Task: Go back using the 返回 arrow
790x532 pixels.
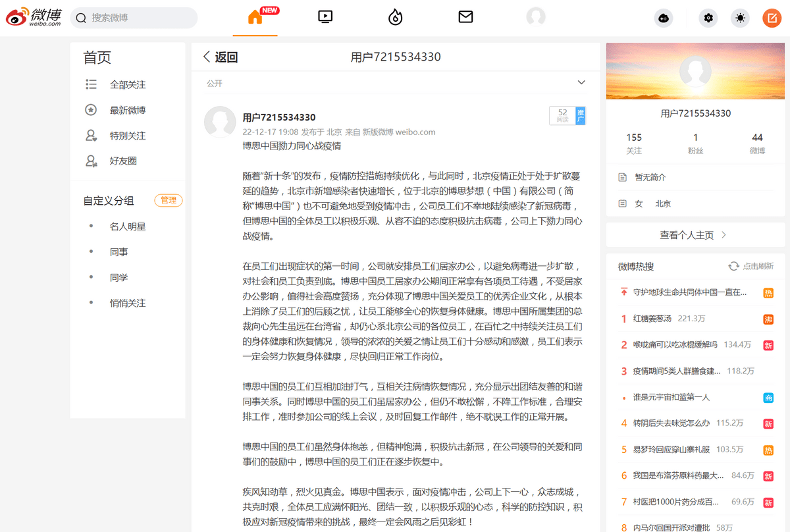Action: coord(220,57)
